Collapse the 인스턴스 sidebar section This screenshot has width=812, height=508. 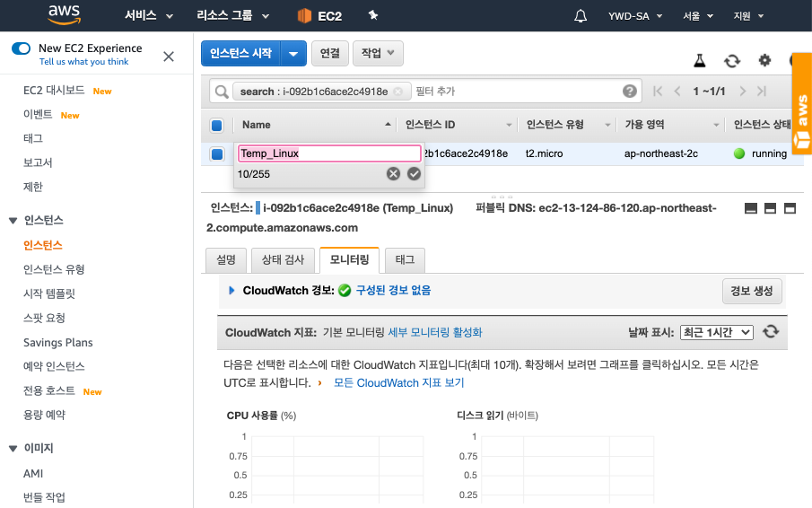tap(13, 221)
